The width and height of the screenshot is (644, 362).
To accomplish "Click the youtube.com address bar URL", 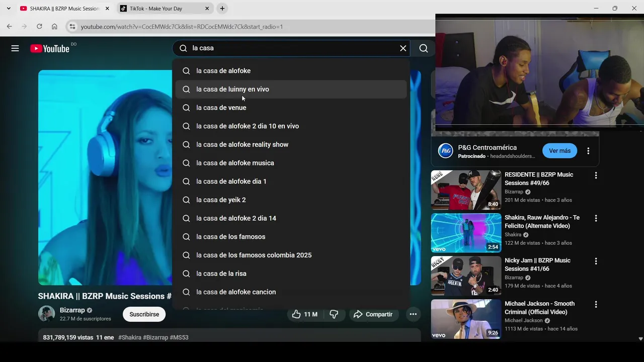I will (x=182, y=27).
